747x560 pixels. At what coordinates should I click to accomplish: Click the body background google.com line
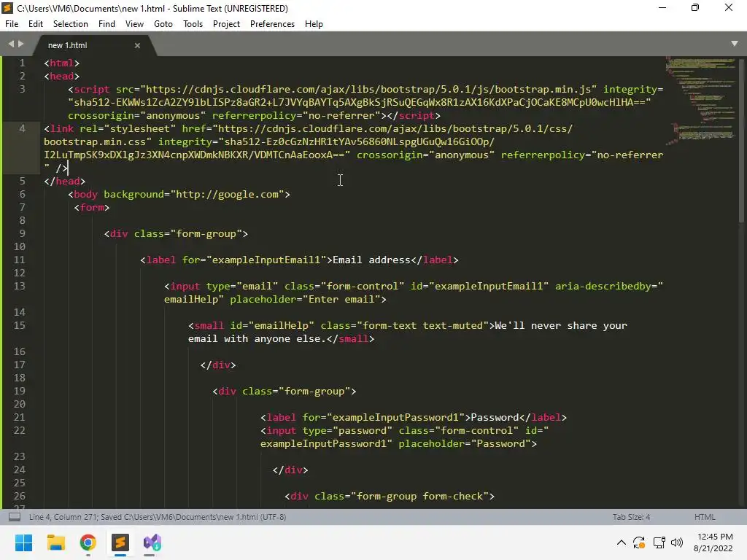pos(179,194)
